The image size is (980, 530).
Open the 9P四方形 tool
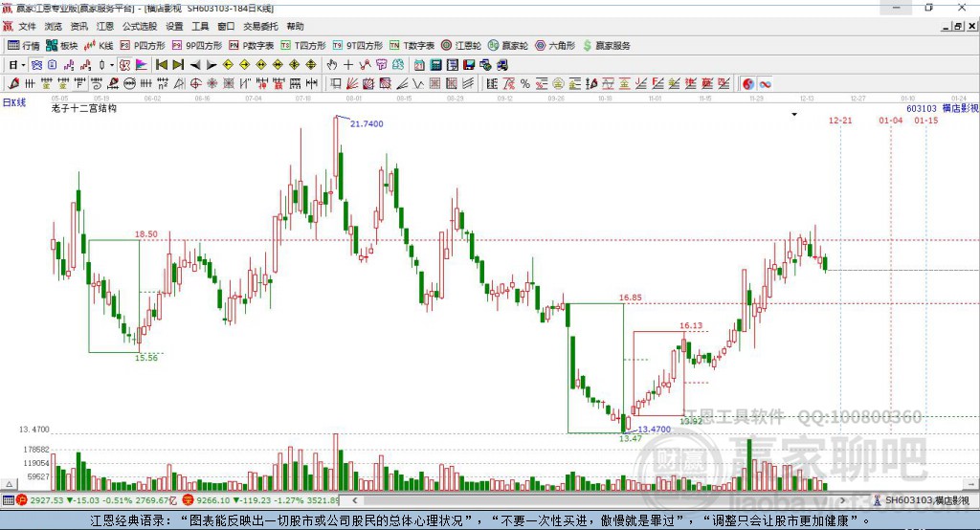[197, 46]
